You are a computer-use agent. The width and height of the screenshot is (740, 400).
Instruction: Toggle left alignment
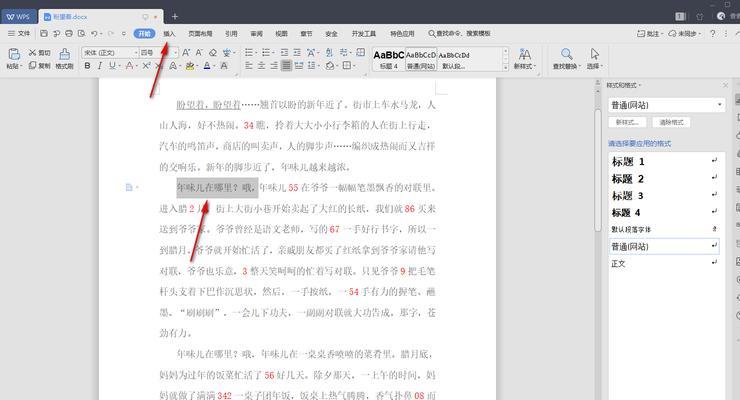tap(249, 66)
